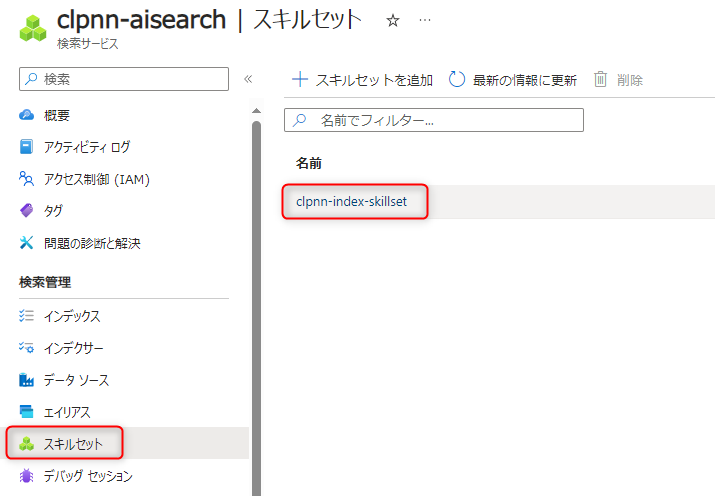715x496 pixels.
Task: Open アクティビティ ログ from sidebar
Action: (86, 147)
